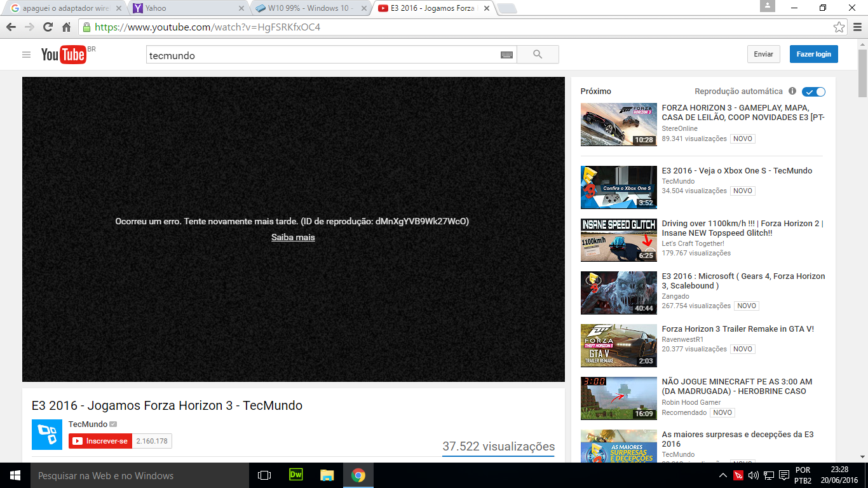Open a new tab button
This screenshot has width=868, height=488.
(x=507, y=8)
